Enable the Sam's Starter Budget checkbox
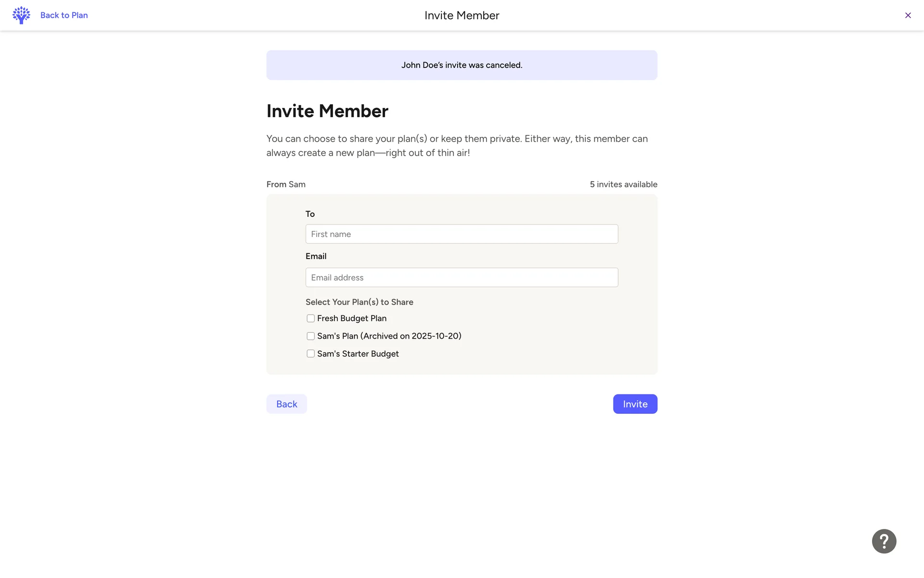This screenshot has width=924, height=578. [x=311, y=354]
